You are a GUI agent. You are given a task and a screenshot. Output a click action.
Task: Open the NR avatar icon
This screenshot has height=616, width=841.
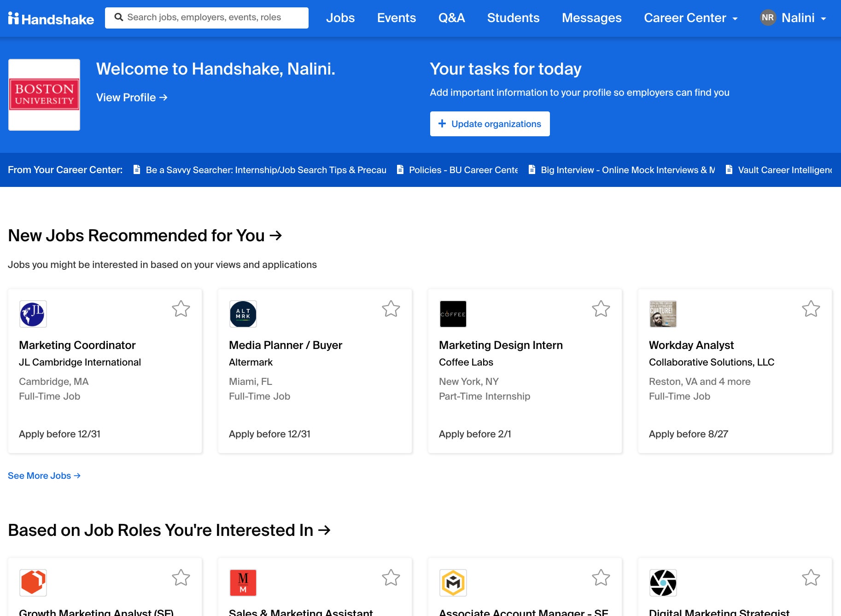768,17
